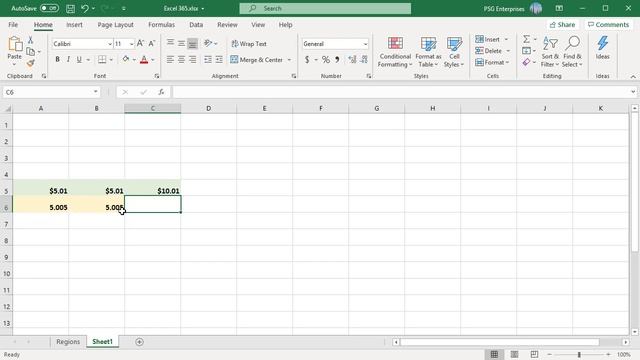Image resolution: width=640 pixels, height=360 pixels.
Task: Increase font size with larger A
Action: [x=140, y=43]
